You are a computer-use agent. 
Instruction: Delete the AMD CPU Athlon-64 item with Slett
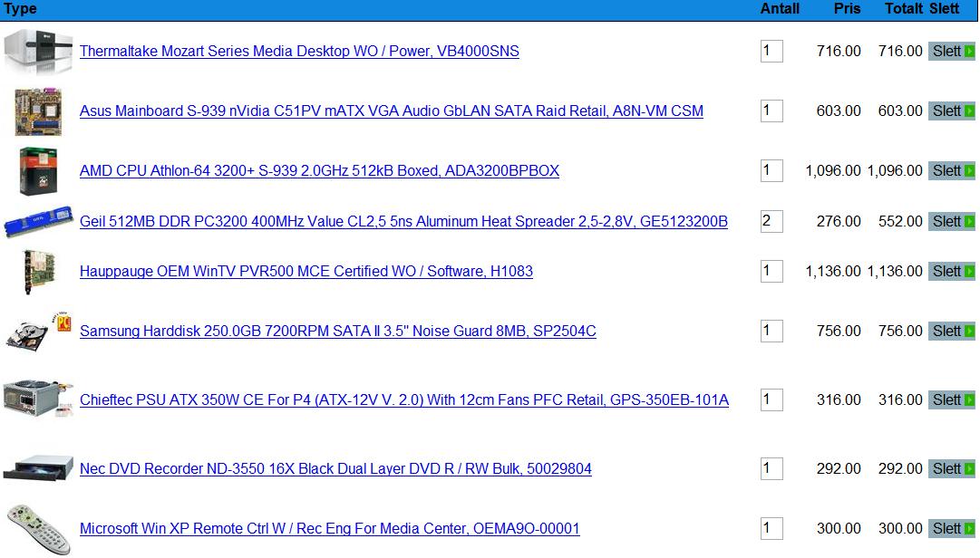(951, 171)
